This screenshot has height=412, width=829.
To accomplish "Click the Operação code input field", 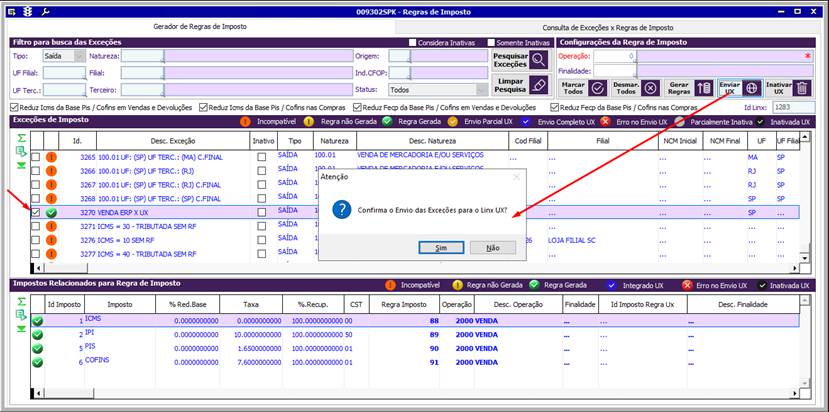I will click(x=614, y=56).
